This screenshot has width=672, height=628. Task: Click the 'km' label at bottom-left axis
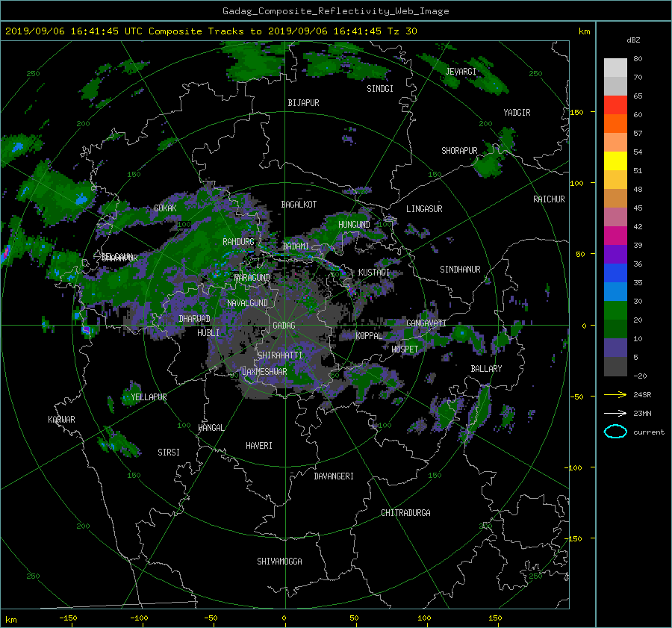click(10, 620)
